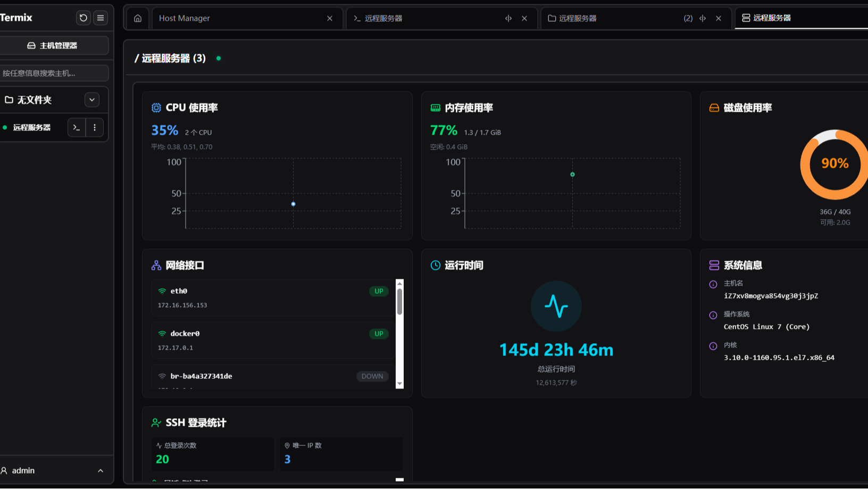This screenshot has height=489, width=868.
Task: Select the home icon next to tabs
Action: click(x=137, y=18)
